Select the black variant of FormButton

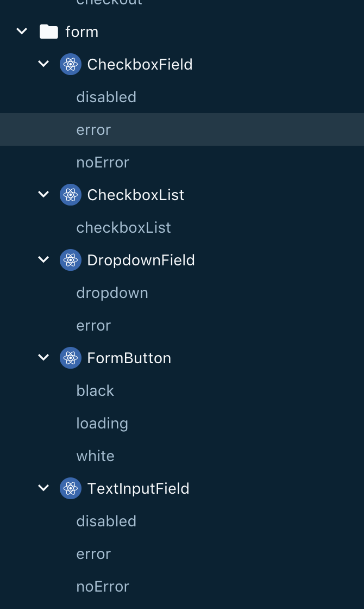pyautogui.click(x=95, y=390)
